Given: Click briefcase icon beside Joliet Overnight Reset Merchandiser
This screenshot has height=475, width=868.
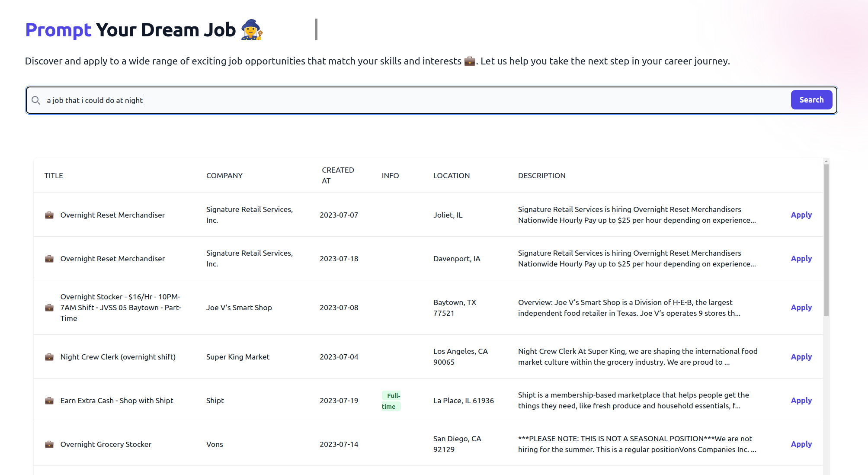Looking at the screenshot, I should point(49,215).
